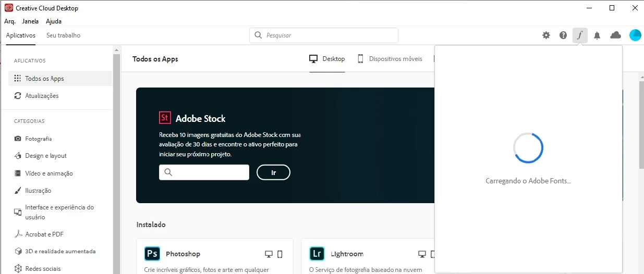Maximize the Creative Cloud Desktop window
Screen dimensions: 644x274
click(x=612, y=8)
